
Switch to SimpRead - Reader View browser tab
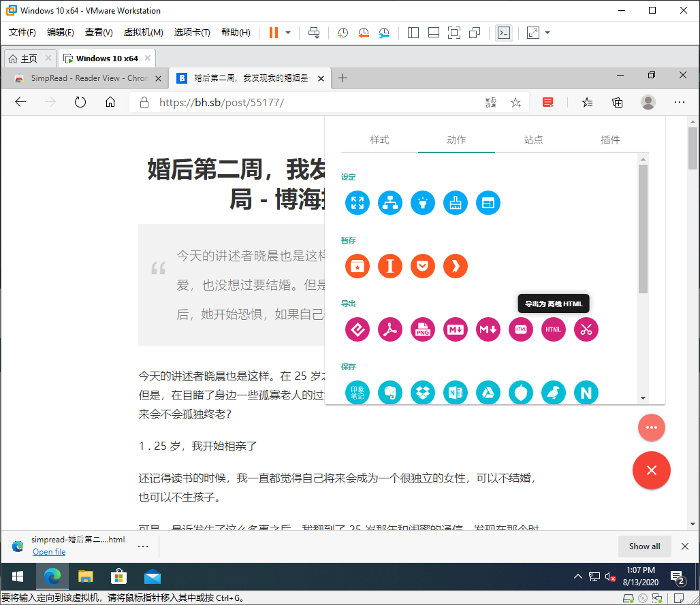(85, 78)
